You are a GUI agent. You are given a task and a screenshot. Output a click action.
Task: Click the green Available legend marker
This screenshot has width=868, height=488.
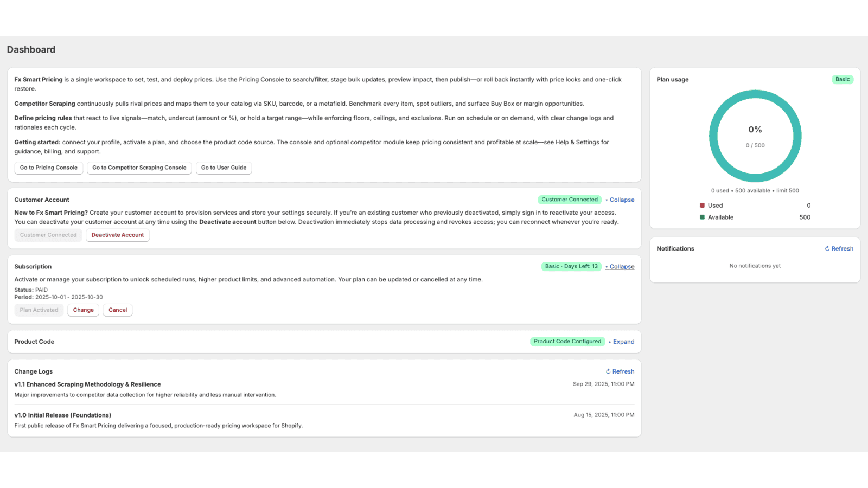click(702, 217)
